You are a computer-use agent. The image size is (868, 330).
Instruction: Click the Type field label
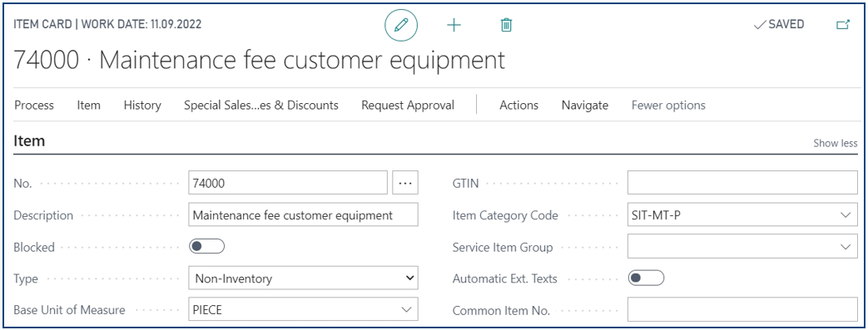(x=26, y=279)
